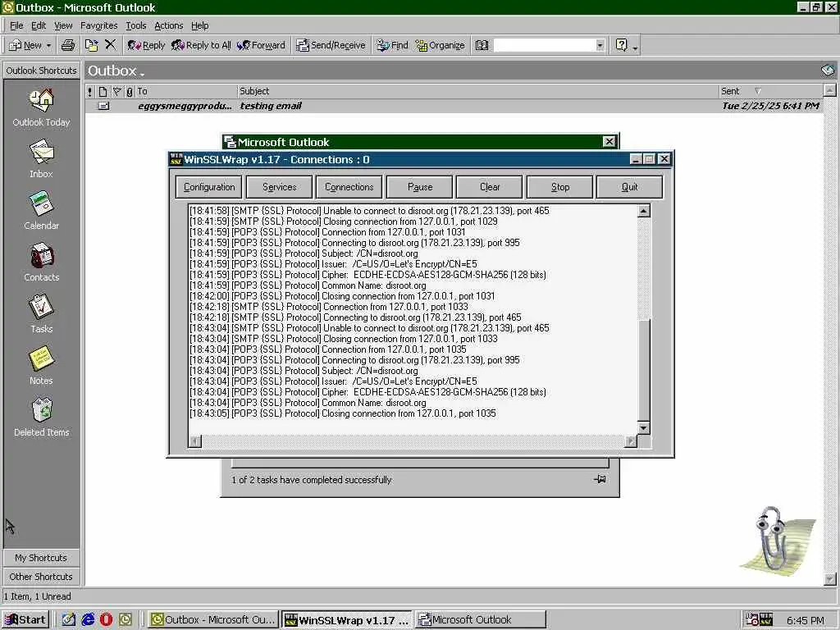The image size is (840, 630).
Task: Open the Notes shortcut
Action: [x=41, y=365]
